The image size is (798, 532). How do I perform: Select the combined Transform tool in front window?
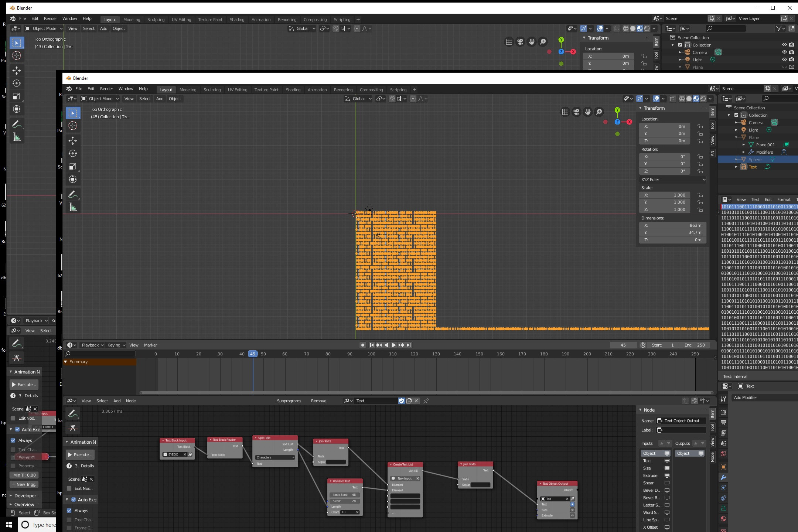pos(73,179)
